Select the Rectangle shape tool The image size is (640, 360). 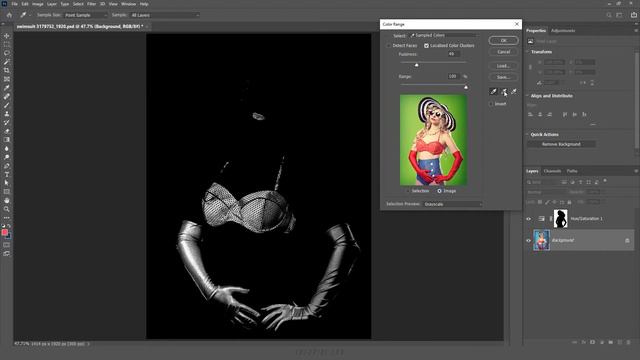click(x=7, y=191)
